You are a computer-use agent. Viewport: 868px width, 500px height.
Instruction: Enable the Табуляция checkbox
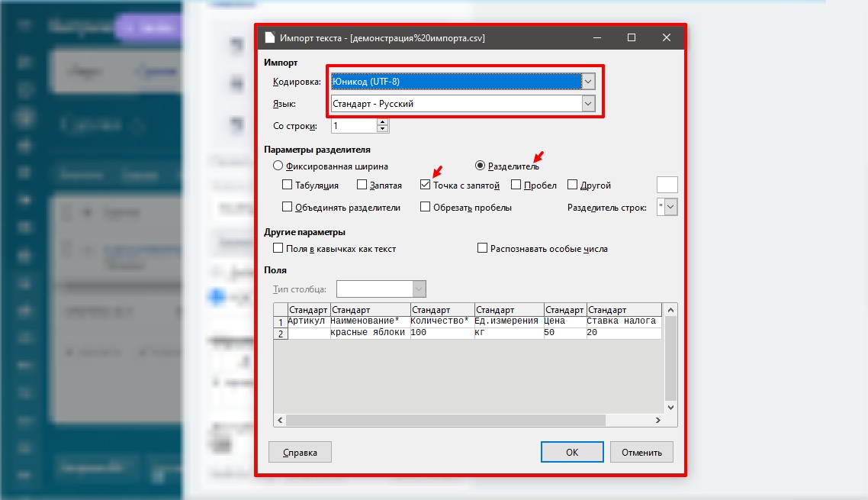click(x=287, y=185)
